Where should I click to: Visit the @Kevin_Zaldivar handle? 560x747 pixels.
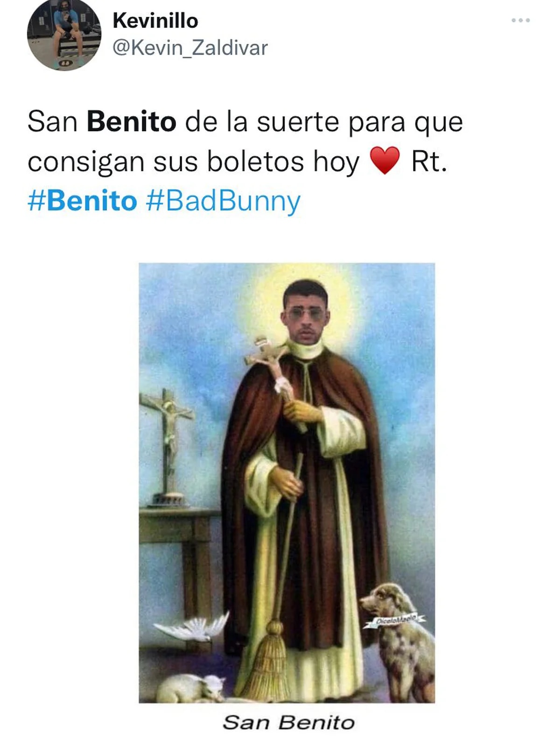(190, 48)
